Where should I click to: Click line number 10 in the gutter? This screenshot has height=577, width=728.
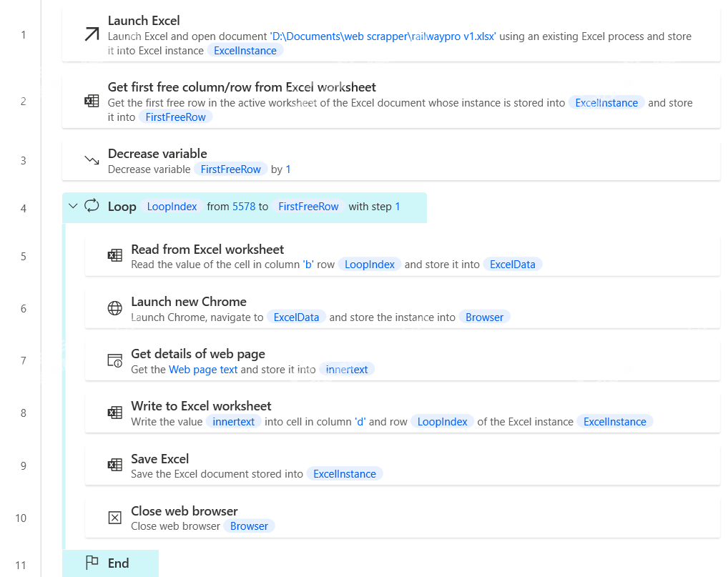[21, 518]
